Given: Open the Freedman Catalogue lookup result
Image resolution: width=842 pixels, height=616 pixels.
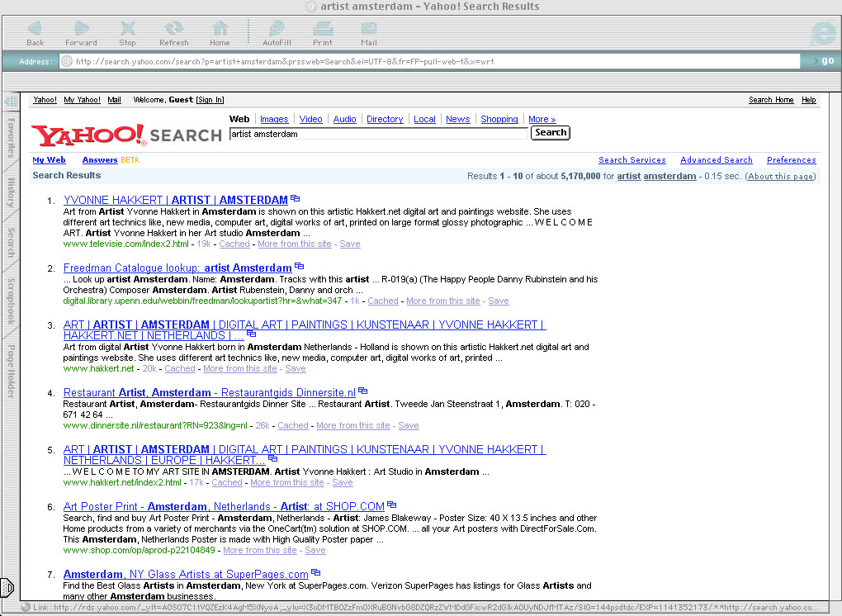Looking at the screenshot, I should (x=177, y=268).
